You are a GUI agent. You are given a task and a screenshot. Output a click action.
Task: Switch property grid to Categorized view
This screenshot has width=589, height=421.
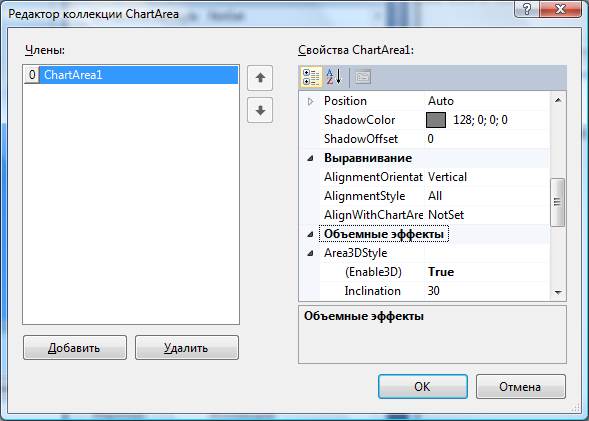(x=311, y=77)
